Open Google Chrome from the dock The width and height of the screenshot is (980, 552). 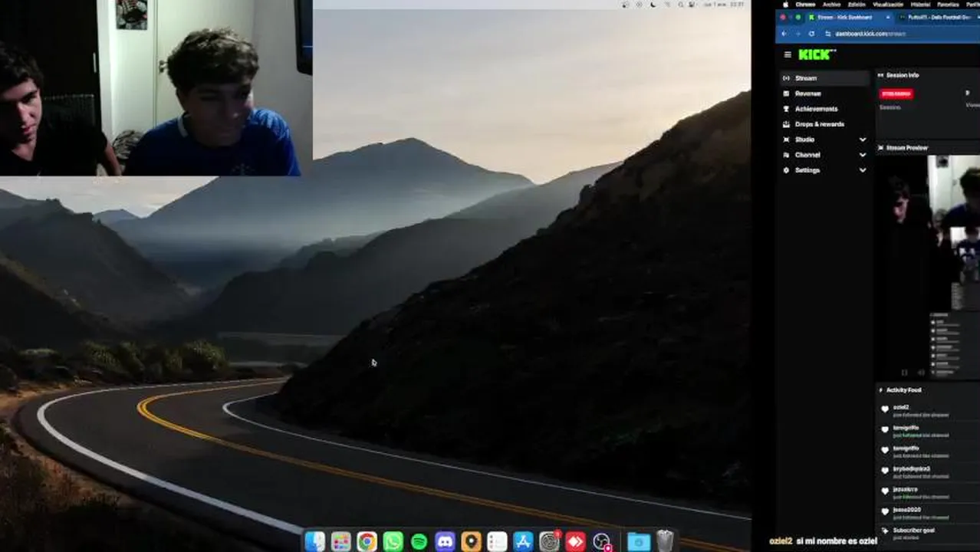point(367,541)
